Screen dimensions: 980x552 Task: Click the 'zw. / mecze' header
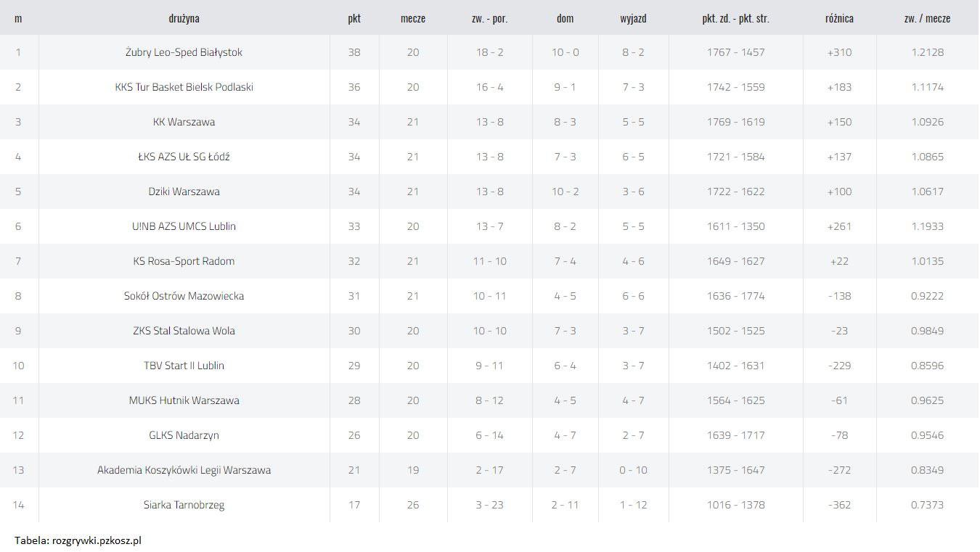click(927, 19)
